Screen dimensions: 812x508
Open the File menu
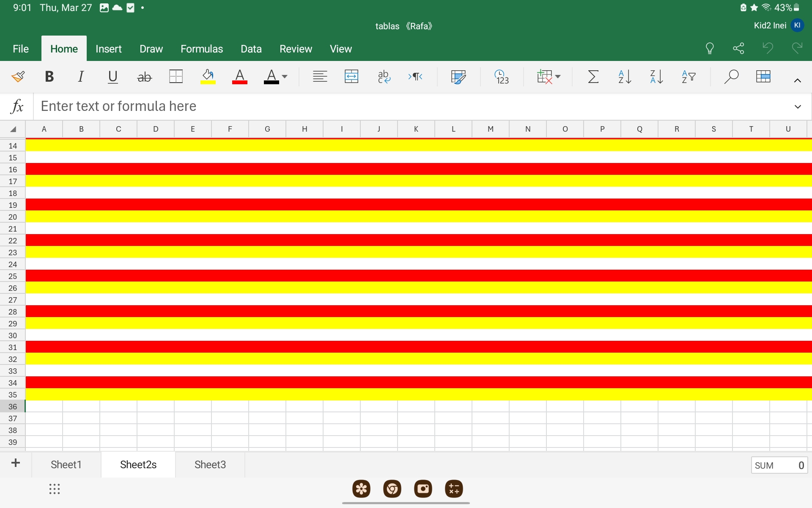pyautogui.click(x=21, y=49)
